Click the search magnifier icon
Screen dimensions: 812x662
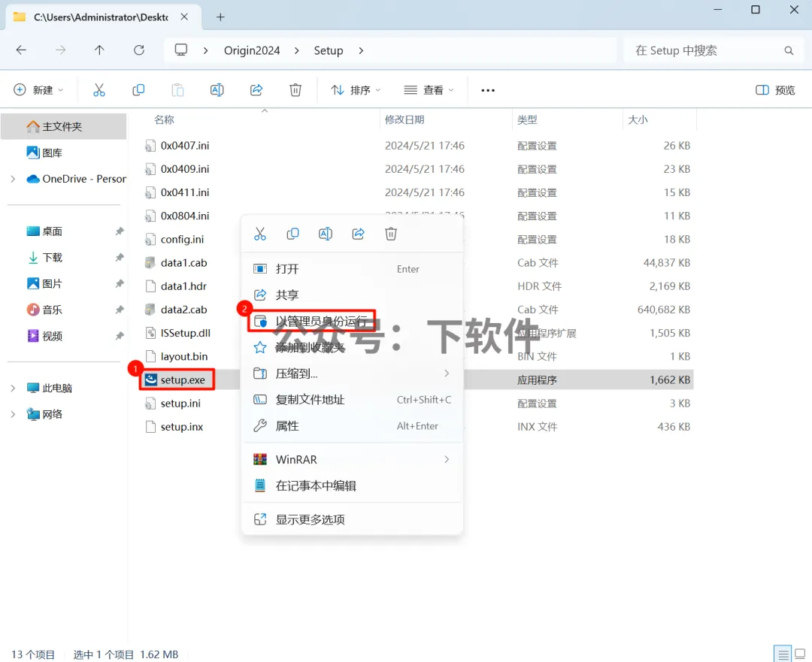(789, 50)
